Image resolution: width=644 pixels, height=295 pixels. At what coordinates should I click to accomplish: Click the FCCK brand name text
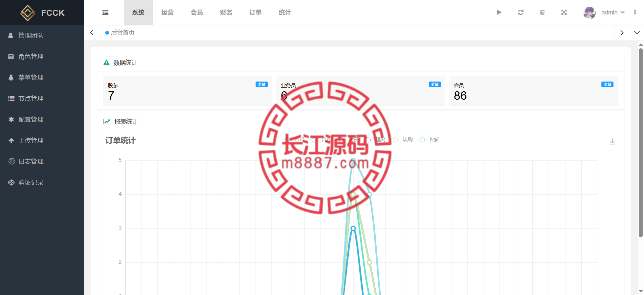click(x=53, y=13)
